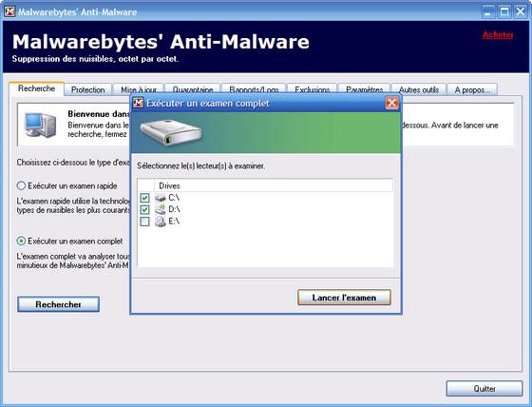The image size is (532, 407).
Task: Click the Lancer l'examen button
Action: click(x=344, y=298)
